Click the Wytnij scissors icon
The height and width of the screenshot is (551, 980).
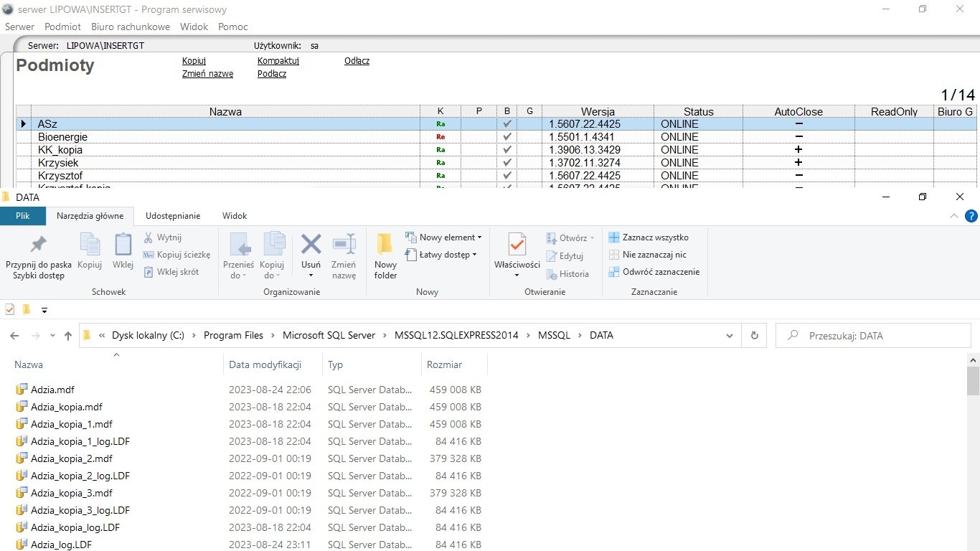click(x=149, y=237)
